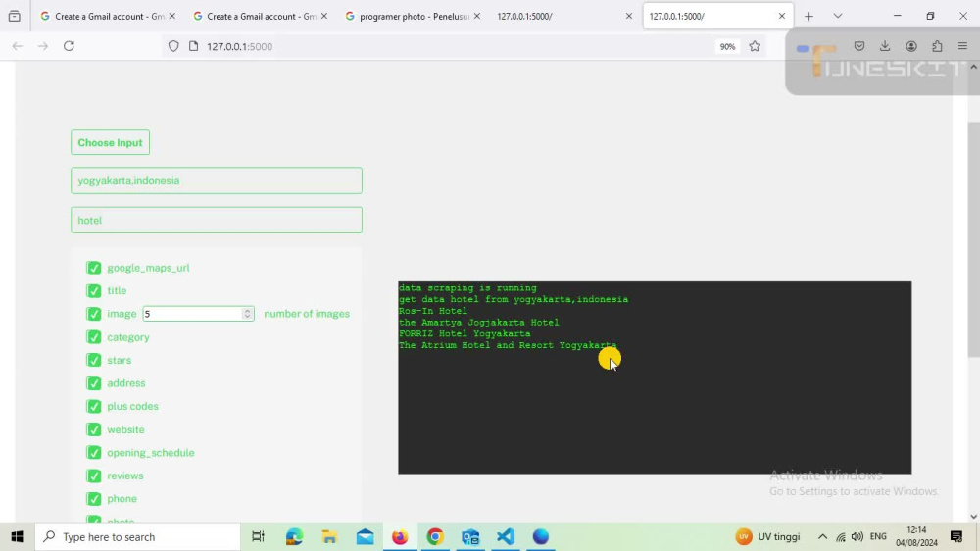The image size is (980, 551).
Task: Close the programer photo tab
Action: (x=477, y=17)
